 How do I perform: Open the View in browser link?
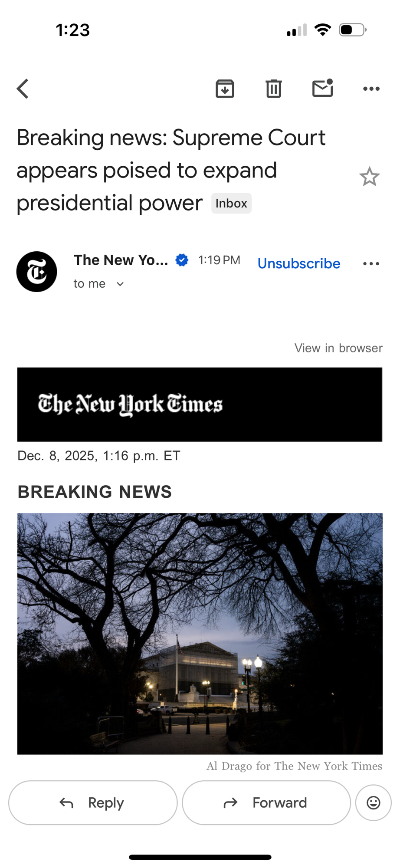point(338,348)
